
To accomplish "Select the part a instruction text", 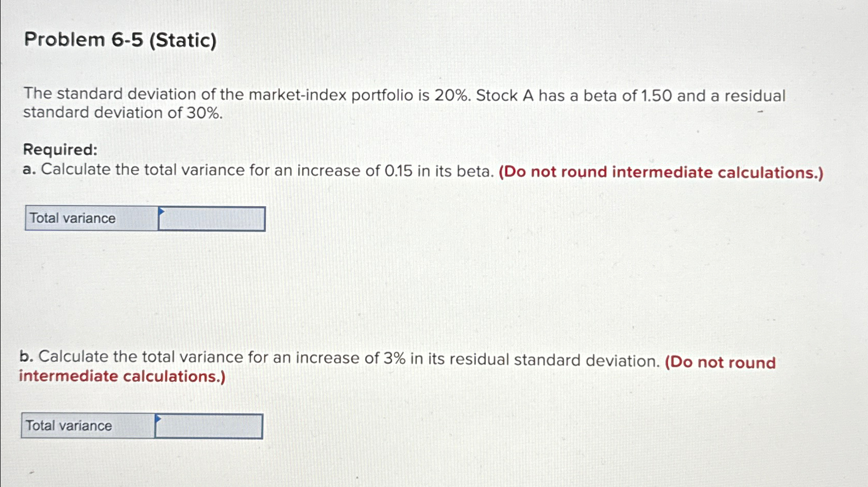I will click(x=258, y=170).
